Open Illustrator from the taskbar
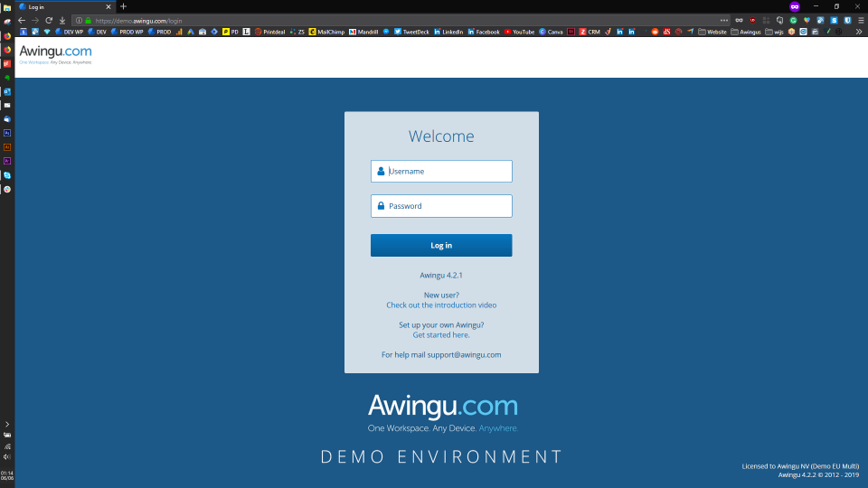Viewport: 868px width, 488px height. click(x=7, y=147)
